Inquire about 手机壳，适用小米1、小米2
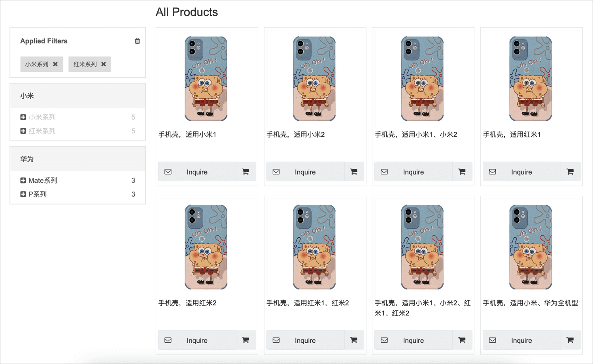The image size is (593, 364). (x=413, y=172)
